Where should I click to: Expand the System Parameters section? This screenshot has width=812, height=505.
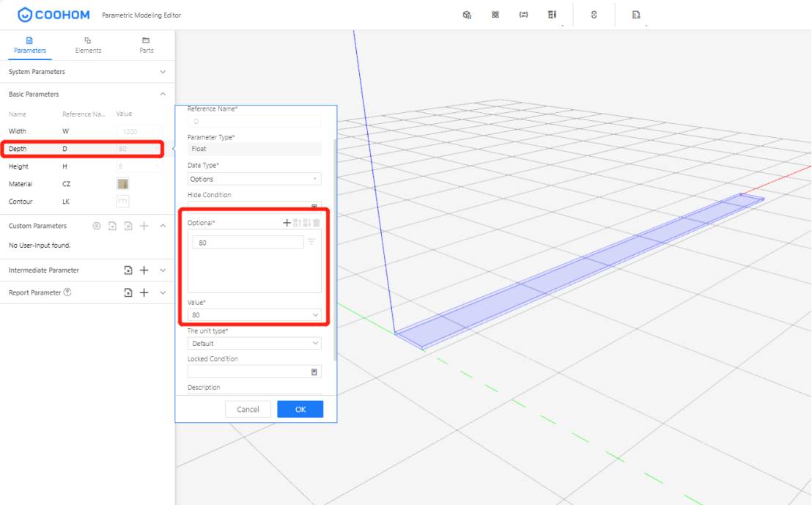coord(163,72)
